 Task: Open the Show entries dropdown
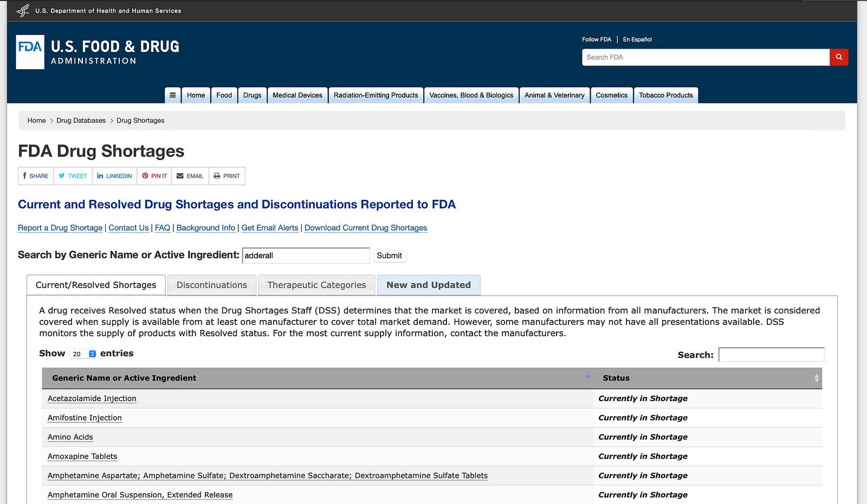[x=83, y=354]
